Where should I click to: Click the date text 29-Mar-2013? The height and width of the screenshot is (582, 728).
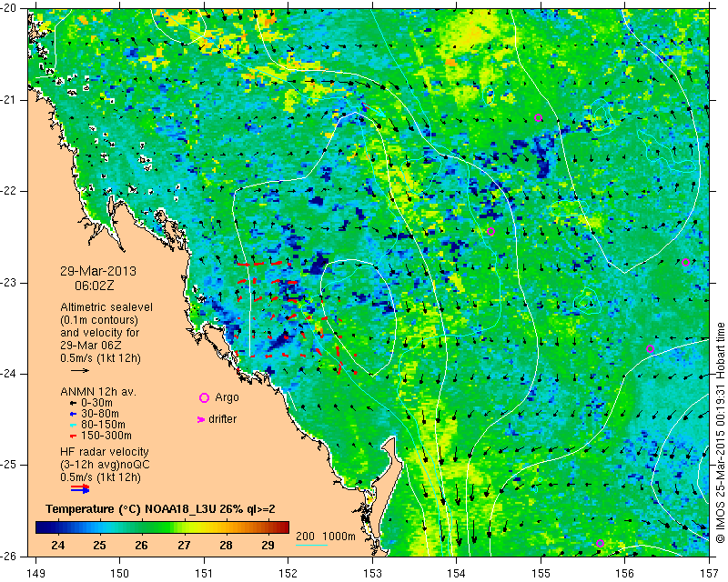point(98,271)
